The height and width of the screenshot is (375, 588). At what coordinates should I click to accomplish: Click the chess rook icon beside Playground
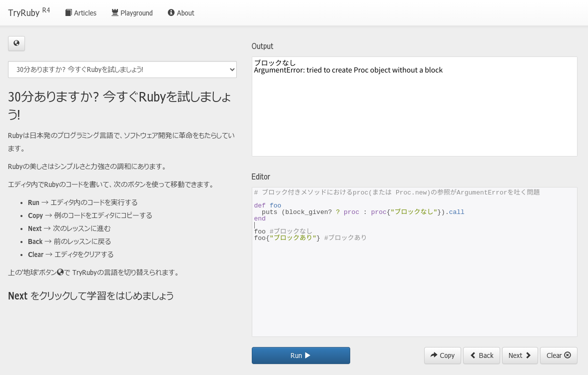[x=115, y=13]
